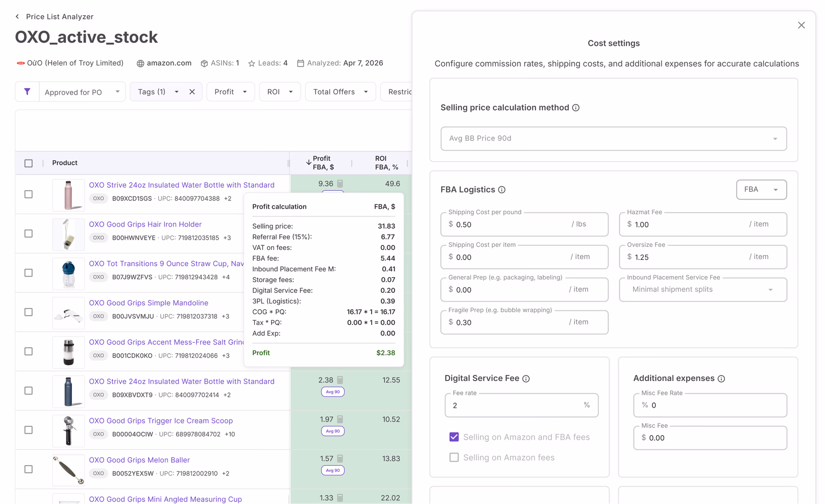
Task: Tick checkbox for Trigger Ice Cream Scoop row
Action: pyautogui.click(x=29, y=430)
